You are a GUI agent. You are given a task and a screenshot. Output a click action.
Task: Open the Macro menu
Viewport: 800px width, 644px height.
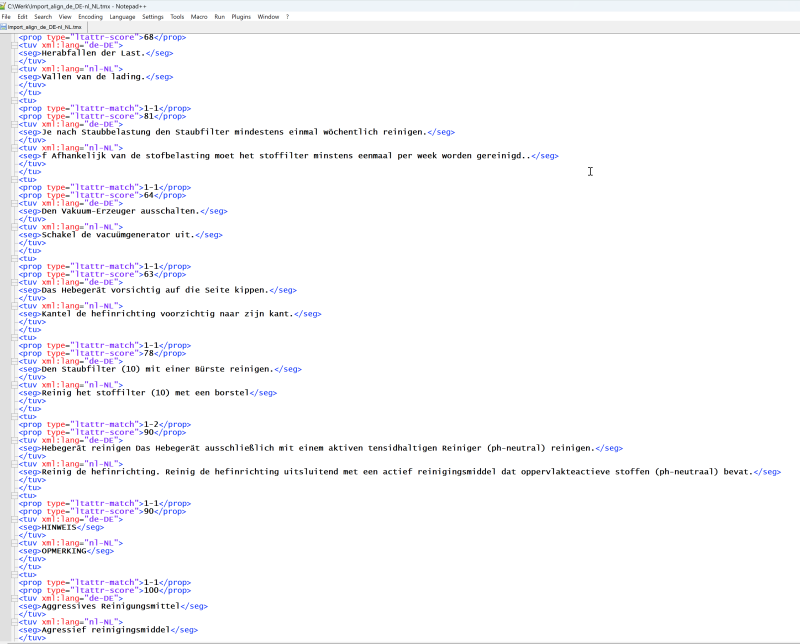coord(199,17)
